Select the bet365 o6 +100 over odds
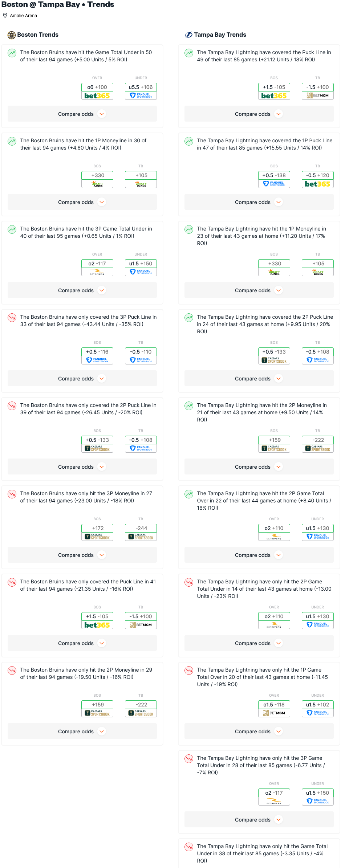 [97, 91]
